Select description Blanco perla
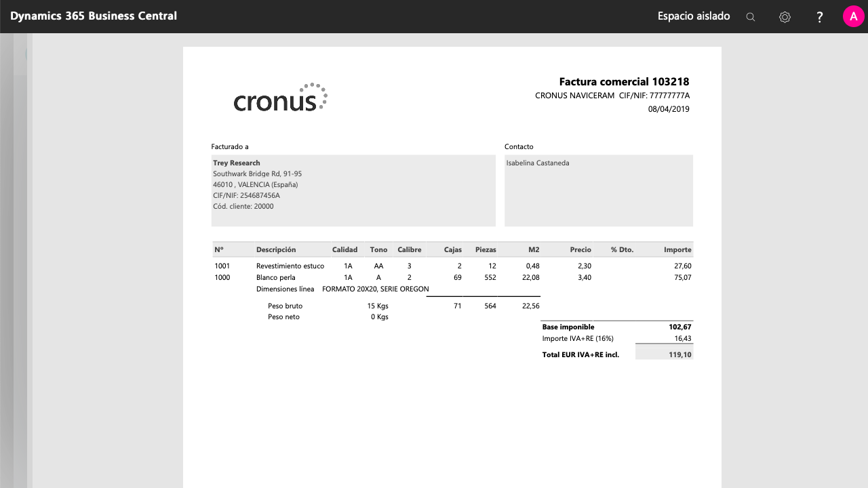 (x=275, y=277)
